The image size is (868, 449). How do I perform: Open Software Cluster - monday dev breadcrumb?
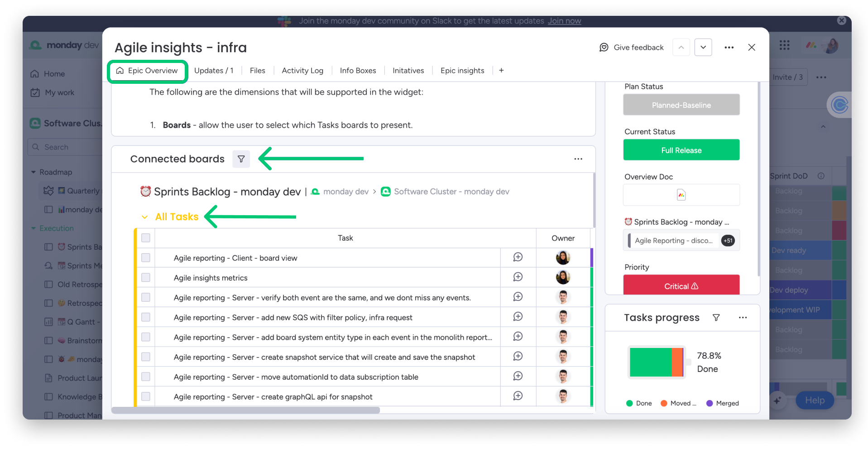coord(446,192)
